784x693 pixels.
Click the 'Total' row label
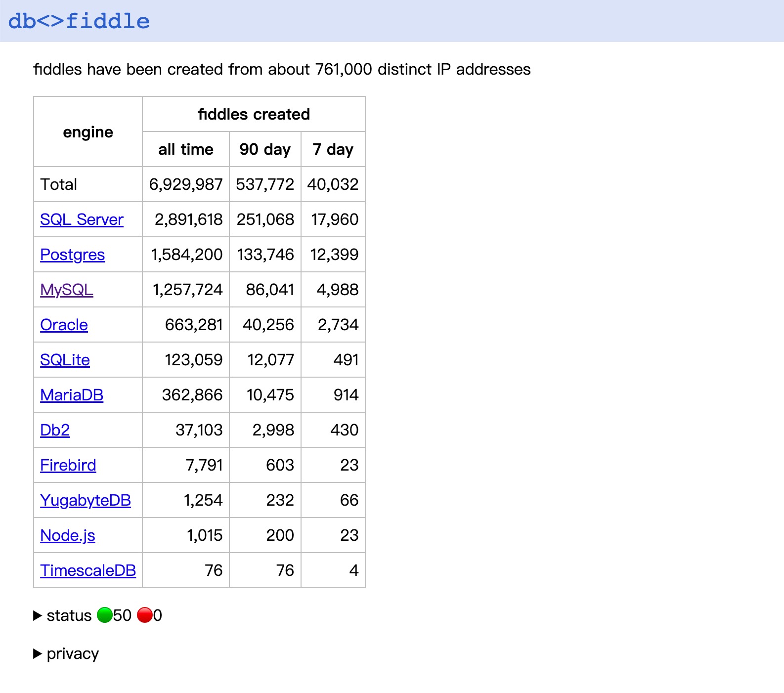click(59, 184)
